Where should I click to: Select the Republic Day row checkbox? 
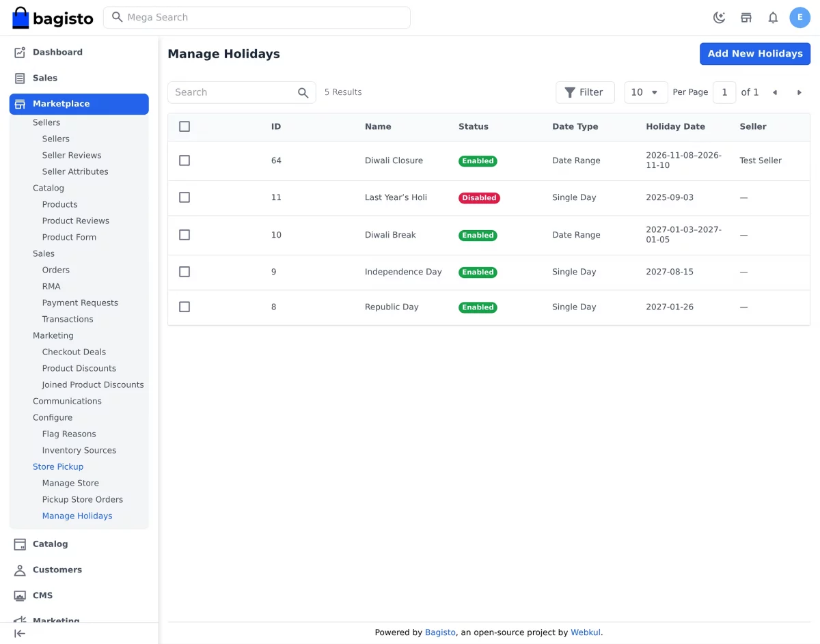click(184, 307)
